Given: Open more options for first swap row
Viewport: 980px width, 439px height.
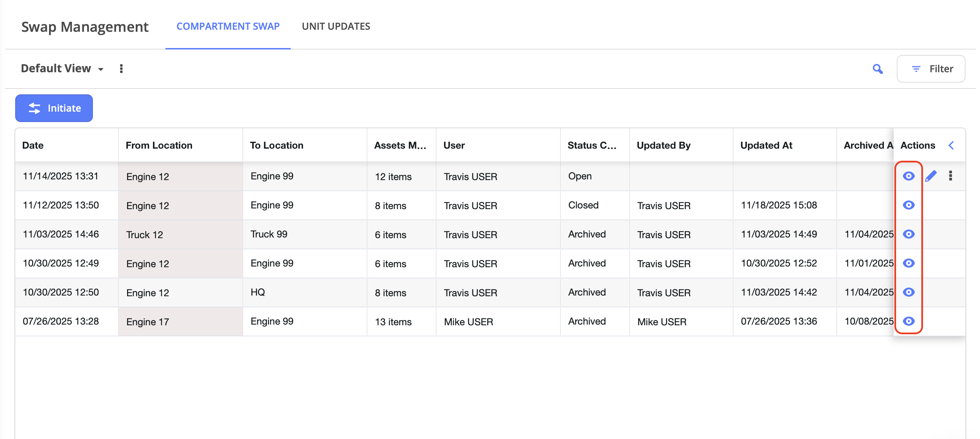Looking at the screenshot, I should pos(950,176).
